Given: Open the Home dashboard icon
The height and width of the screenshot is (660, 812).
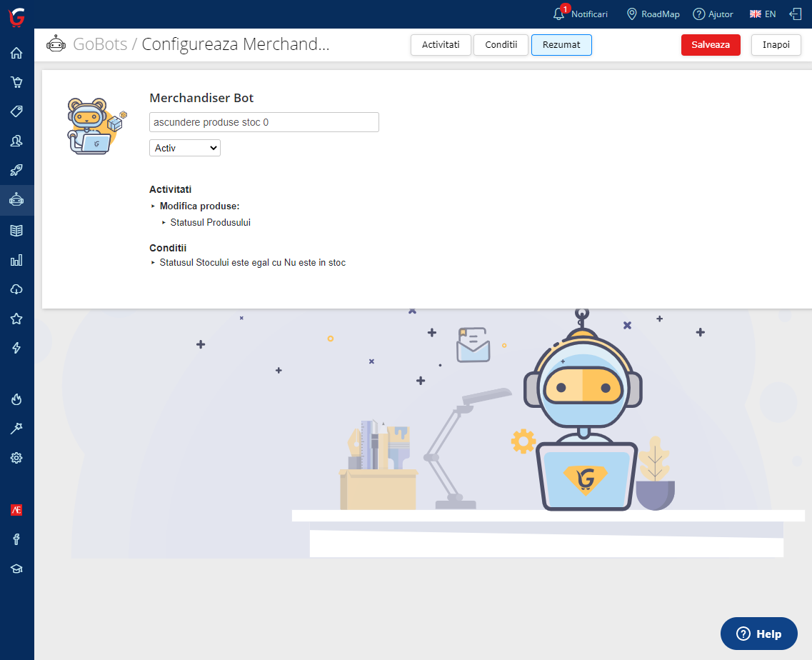Looking at the screenshot, I should pos(16,53).
